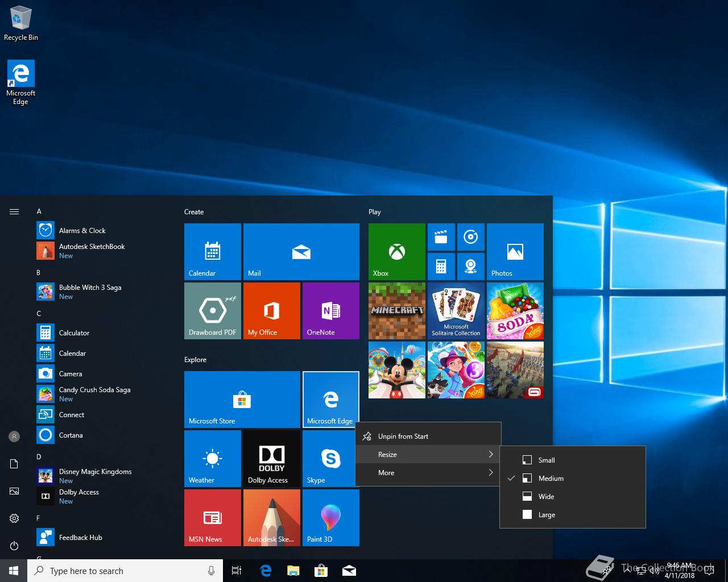This screenshot has height=582, width=728.
Task: Click the letter A group header
Action: (39, 211)
